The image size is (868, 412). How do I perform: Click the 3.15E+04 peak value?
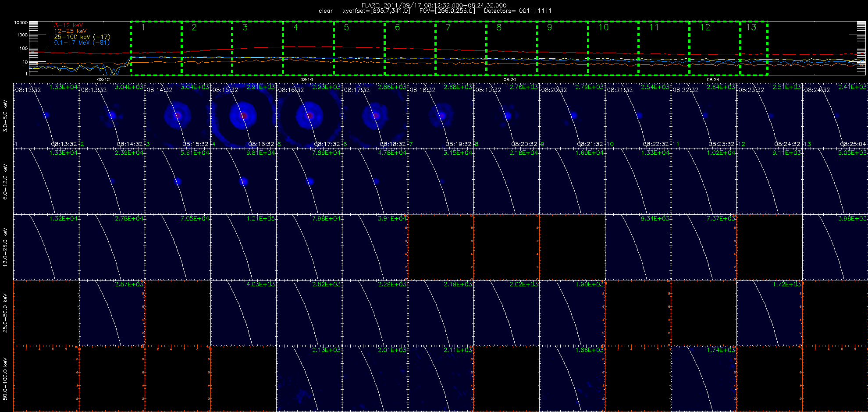pos(458,153)
